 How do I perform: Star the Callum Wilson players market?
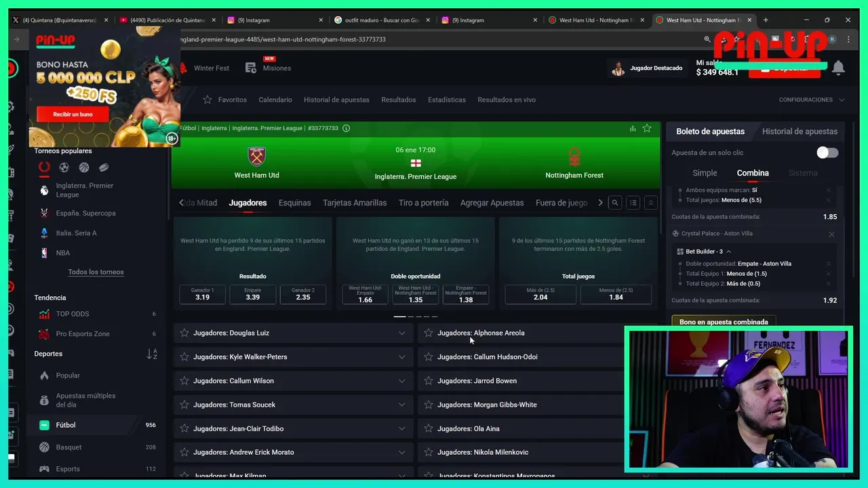[x=184, y=381]
